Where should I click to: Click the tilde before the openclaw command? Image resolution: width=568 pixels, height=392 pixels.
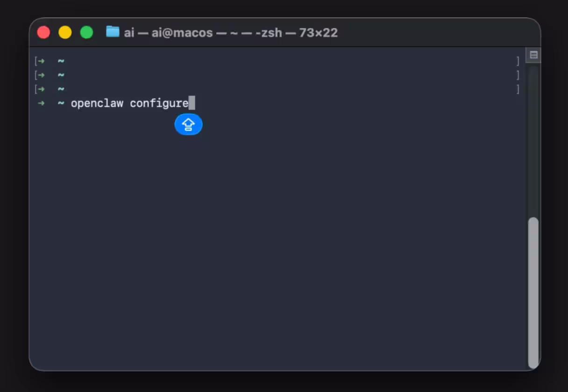click(x=61, y=103)
